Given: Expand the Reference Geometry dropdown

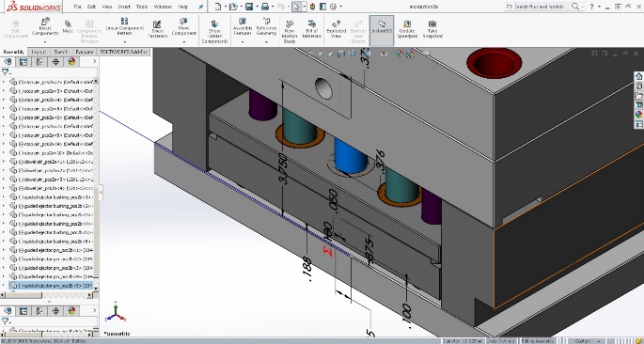Looking at the screenshot, I should coord(266,41).
